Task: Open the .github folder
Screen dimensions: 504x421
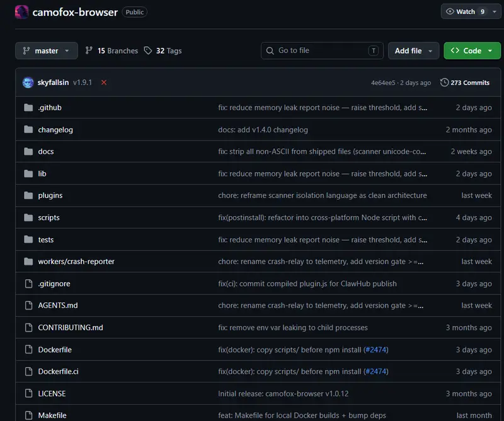Action: coord(50,107)
